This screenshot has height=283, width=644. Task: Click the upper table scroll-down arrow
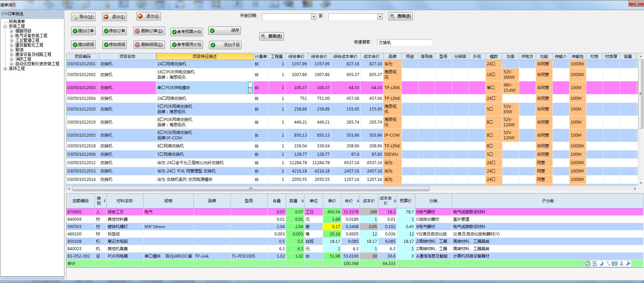[641, 183]
